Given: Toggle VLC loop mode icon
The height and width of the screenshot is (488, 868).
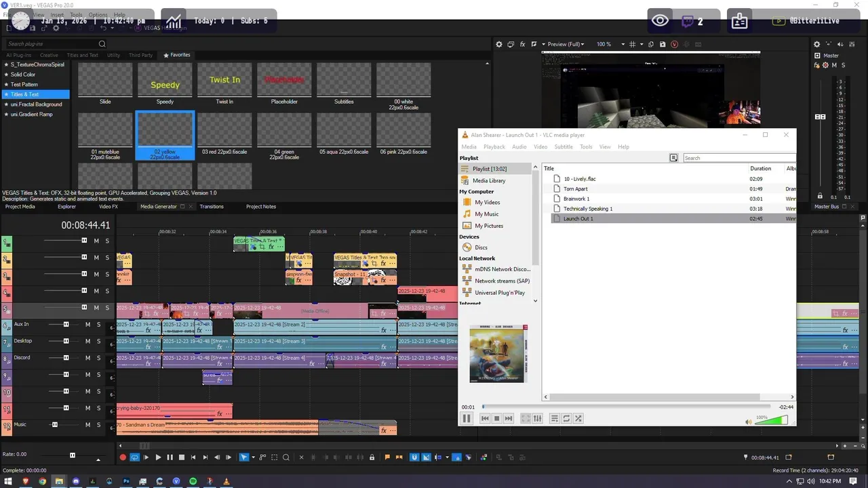Looking at the screenshot, I should coord(566,418).
